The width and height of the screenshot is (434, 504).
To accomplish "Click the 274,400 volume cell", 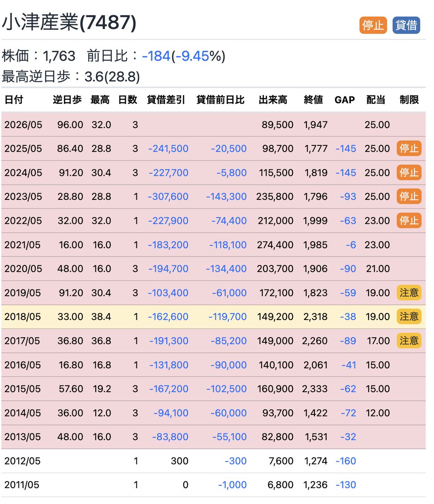I will tap(275, 245).
